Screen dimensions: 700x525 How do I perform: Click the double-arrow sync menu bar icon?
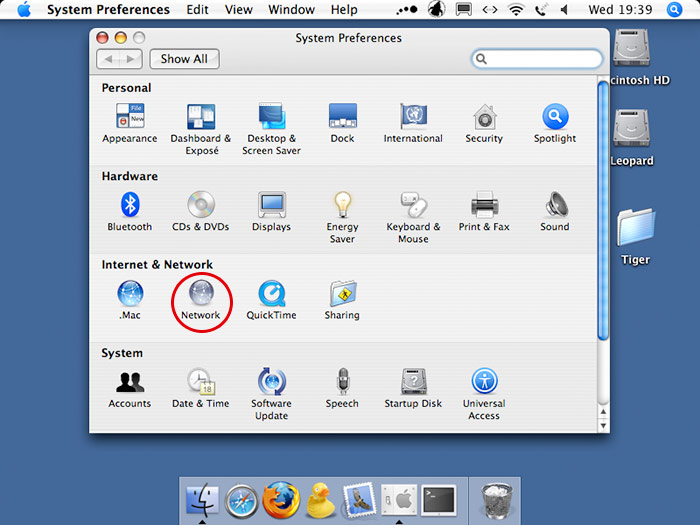(490, 9)
